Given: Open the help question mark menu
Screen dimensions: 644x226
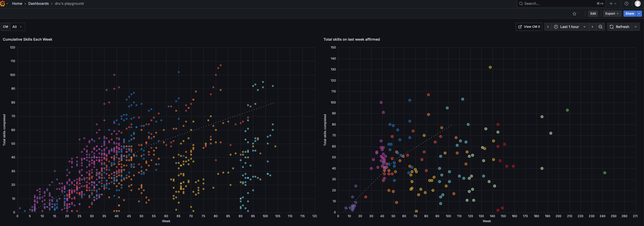Looking at the screenshot, I should (626, 4).
